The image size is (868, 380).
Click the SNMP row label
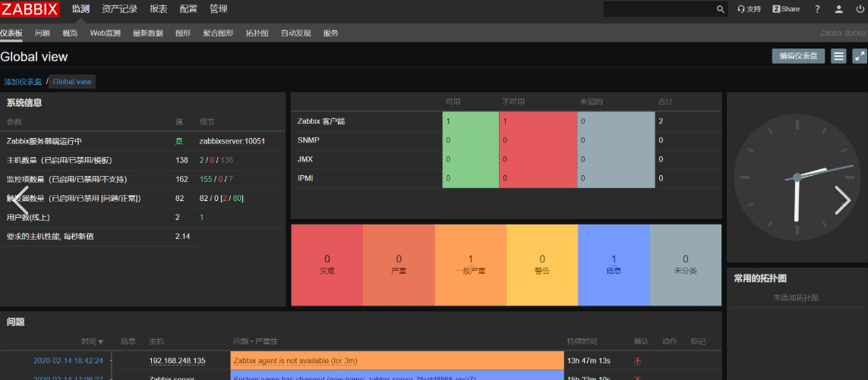pos(308,140)
